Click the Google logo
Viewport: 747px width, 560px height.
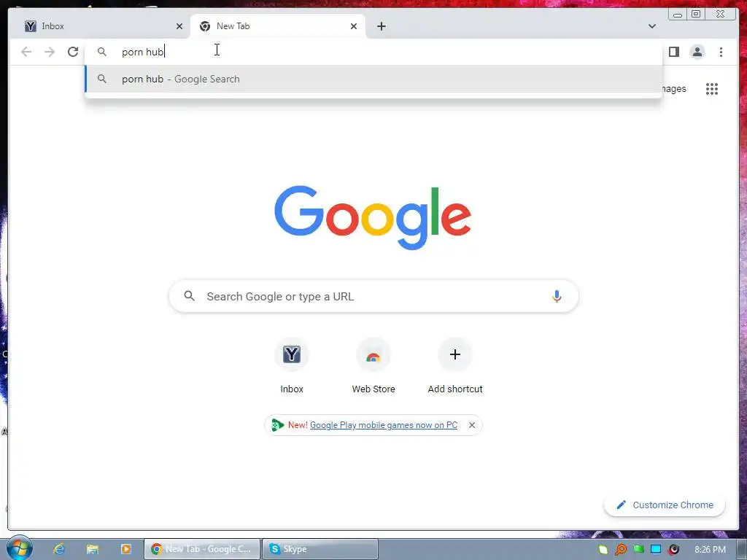[373, 217]
